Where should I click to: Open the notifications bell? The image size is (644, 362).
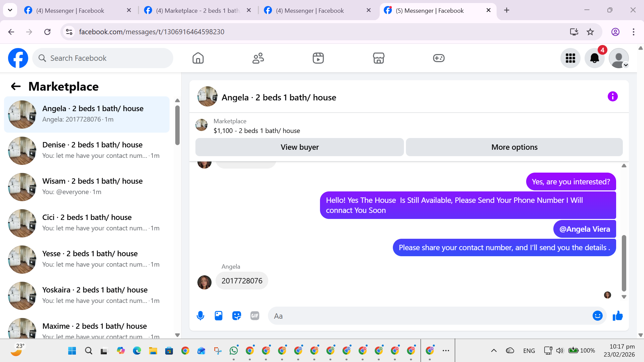(x=594, y=58)
